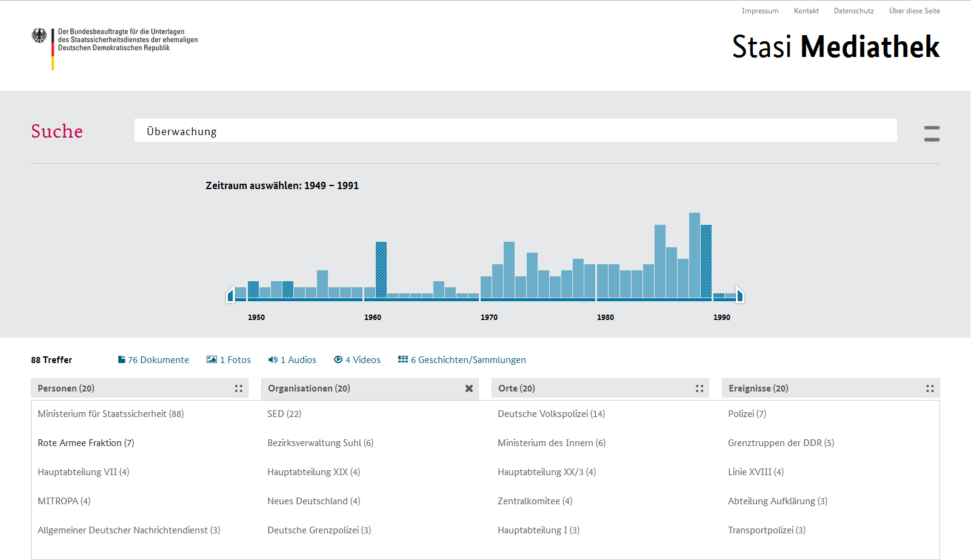Filter results by 76 Dokumente
This screenshot has width=971, height=560.
(153, 360)
